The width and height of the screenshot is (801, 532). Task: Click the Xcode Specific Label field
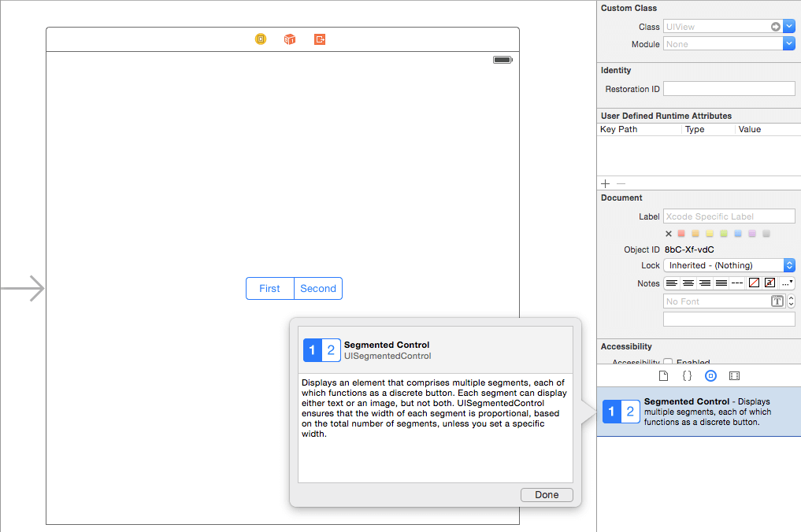(729, 216)
